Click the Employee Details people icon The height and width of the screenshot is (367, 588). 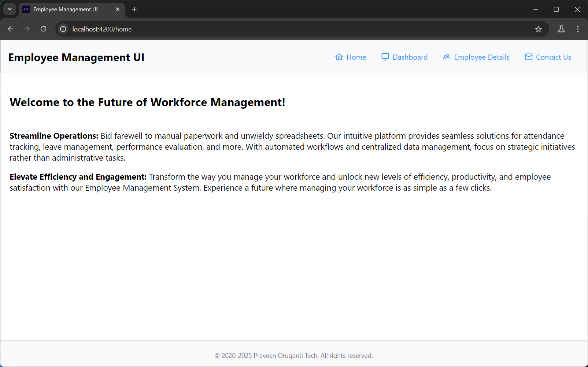pos(447,57)
